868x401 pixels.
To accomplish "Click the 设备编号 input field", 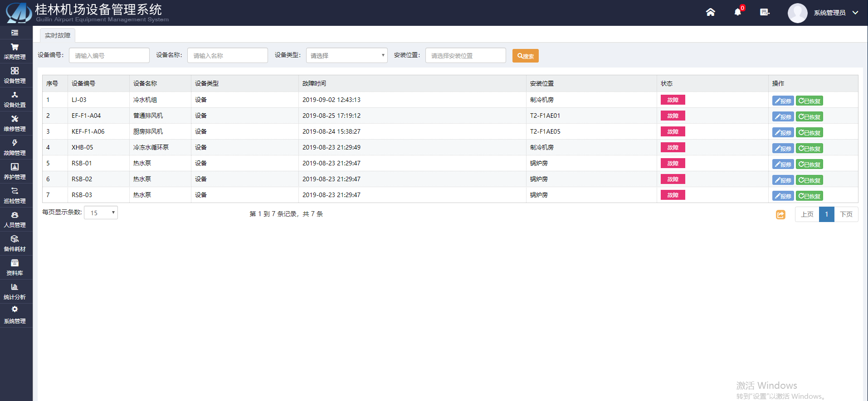I will [x=109, y=55].
